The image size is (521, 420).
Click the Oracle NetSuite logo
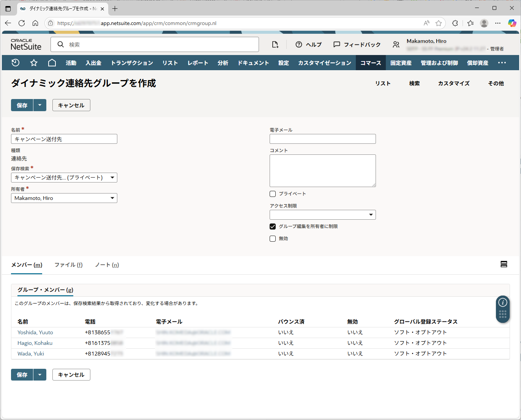coord(26,44)
